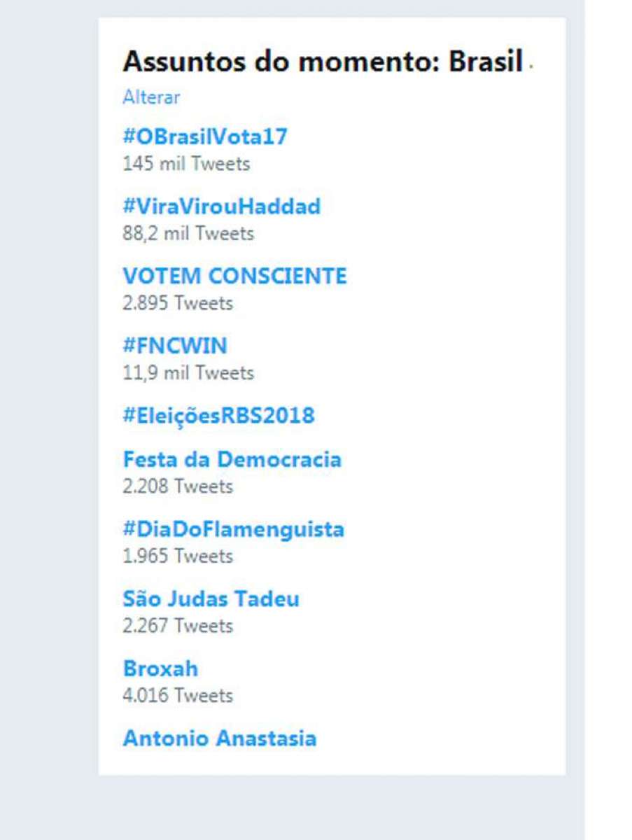This screenshot has width=632, height=840.
Task: Open the Festa da Democracia trend
Action: click(232, 460)
